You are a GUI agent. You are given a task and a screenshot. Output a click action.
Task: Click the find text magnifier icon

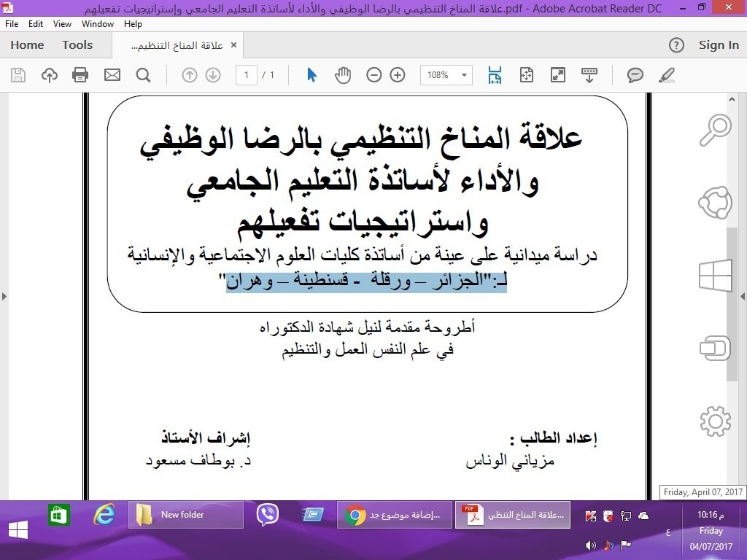143,74
